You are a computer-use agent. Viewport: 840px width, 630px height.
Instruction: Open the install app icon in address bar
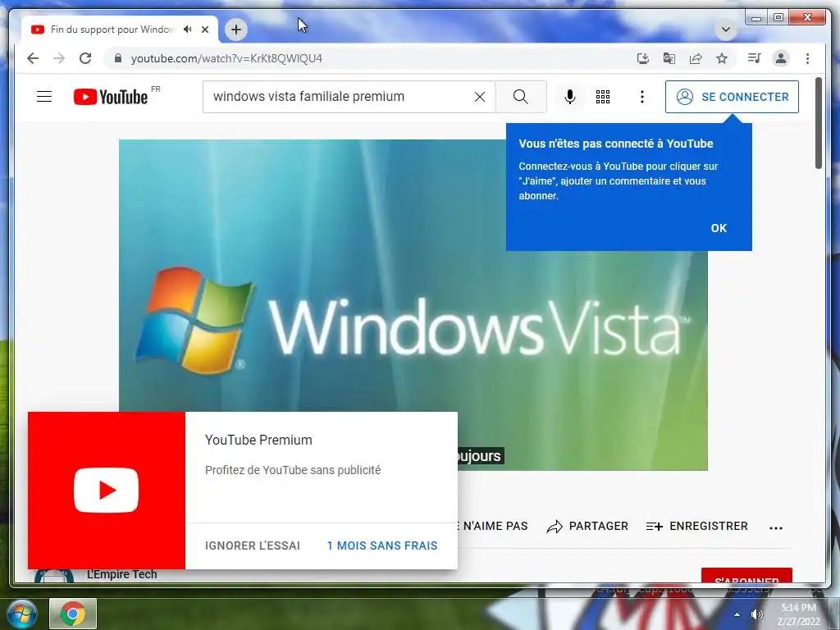[643, 58]
